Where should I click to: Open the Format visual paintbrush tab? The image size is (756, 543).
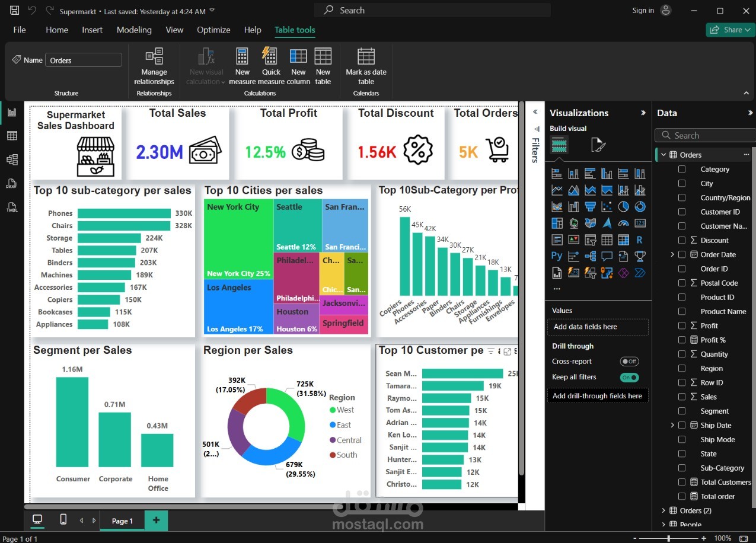(598, 145)
